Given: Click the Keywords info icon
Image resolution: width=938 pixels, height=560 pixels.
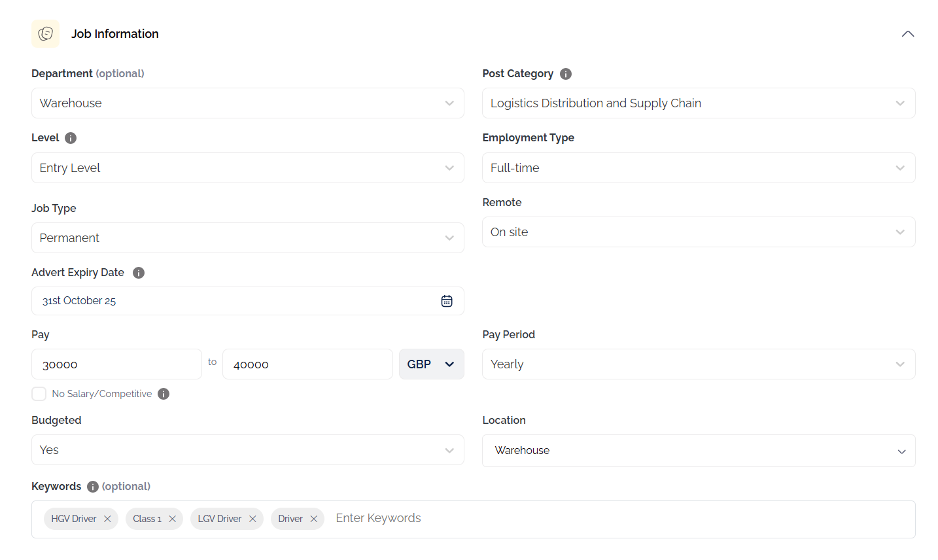Looking at the screenshot, I should pos(93,487).
